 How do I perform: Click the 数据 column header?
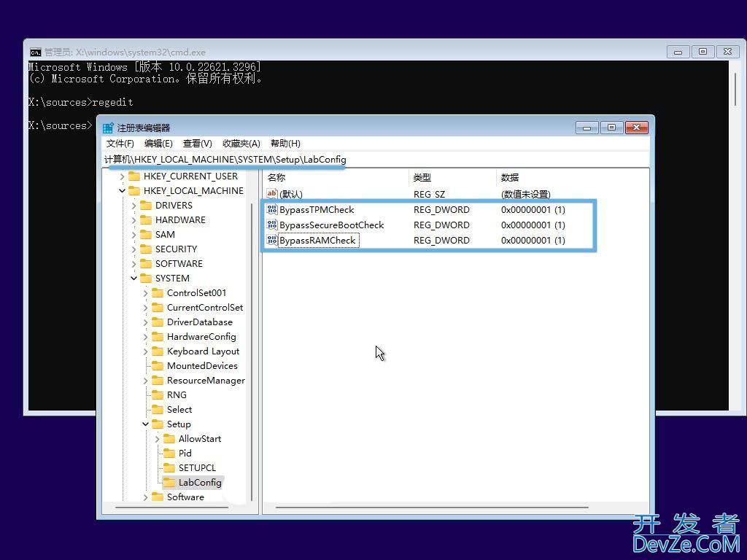click(510, 178)
